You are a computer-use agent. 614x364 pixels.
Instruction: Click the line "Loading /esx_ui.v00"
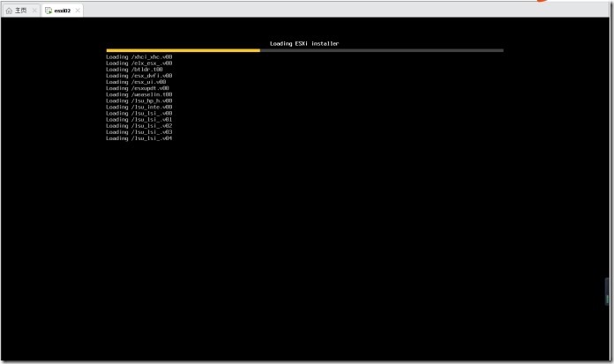[136, 82]
